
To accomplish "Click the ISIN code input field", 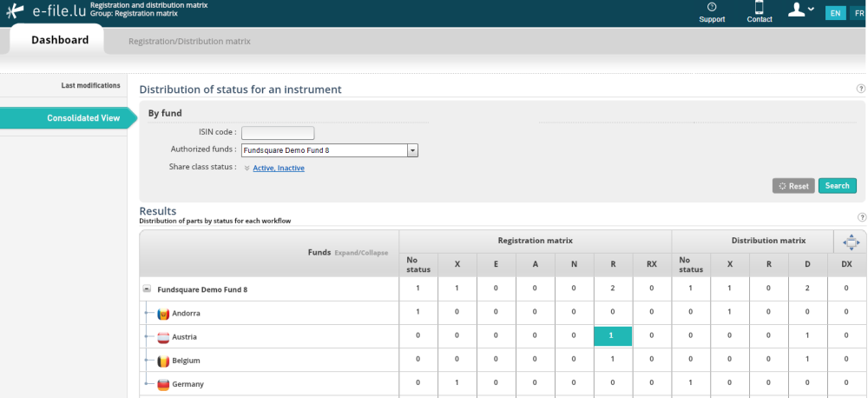I will click(x=278, y=133).
